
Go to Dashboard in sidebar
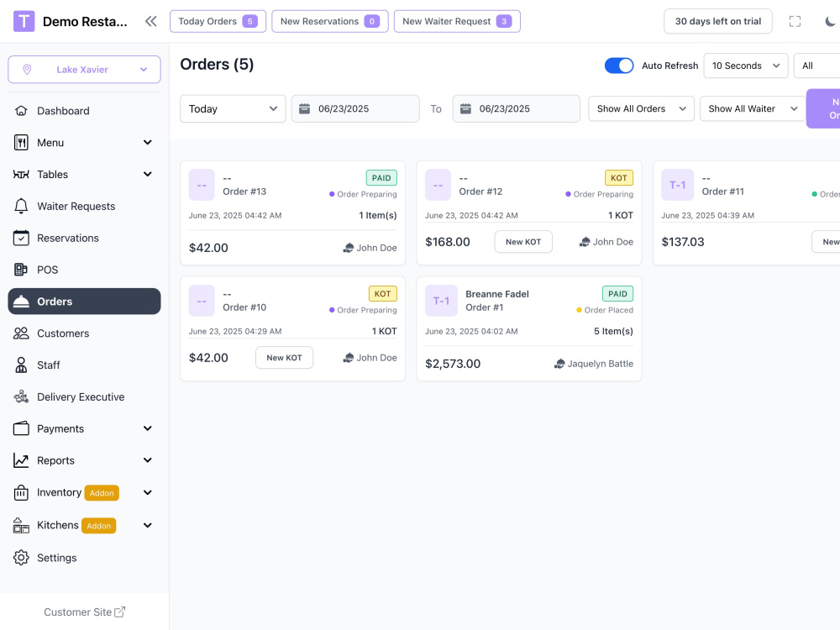tap(84, 111)
